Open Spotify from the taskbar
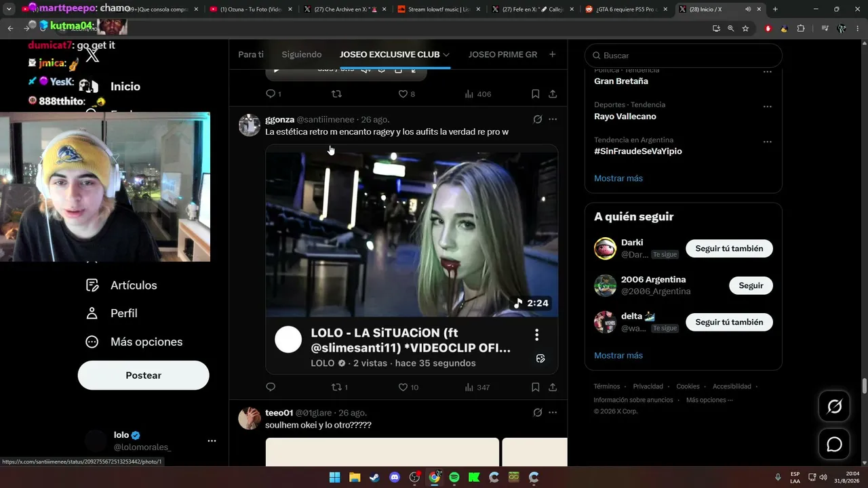 [x=454, y=477]
